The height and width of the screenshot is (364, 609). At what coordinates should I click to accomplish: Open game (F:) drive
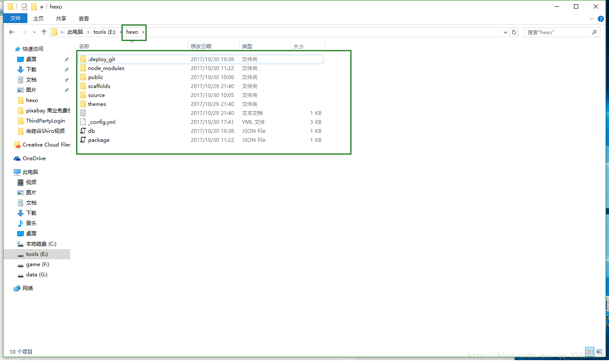click(x=37, y=264)
